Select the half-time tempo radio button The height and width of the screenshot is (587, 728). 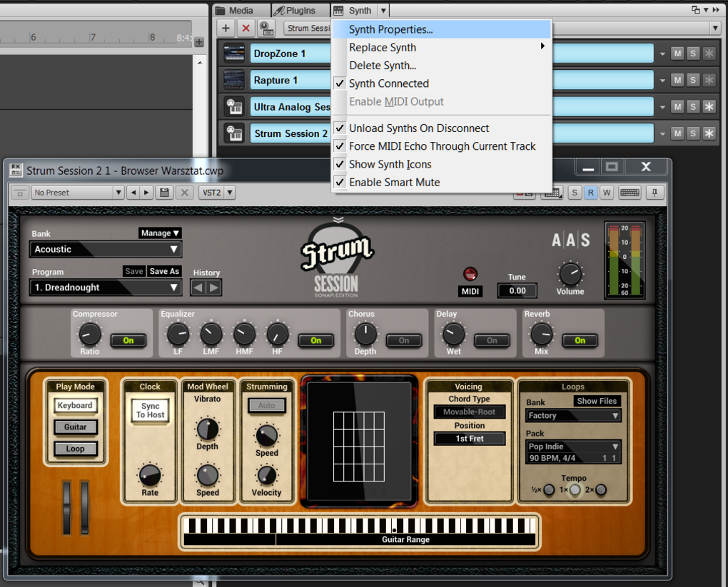(549, 489)
